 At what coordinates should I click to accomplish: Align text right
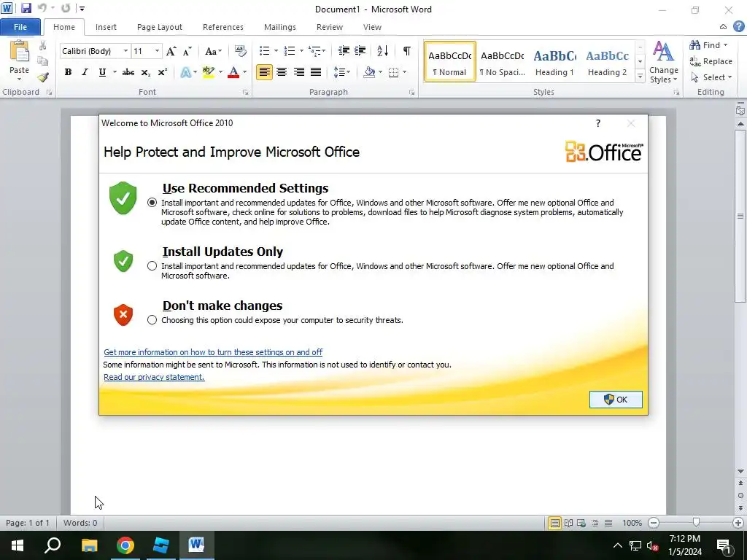pos(298,72)
